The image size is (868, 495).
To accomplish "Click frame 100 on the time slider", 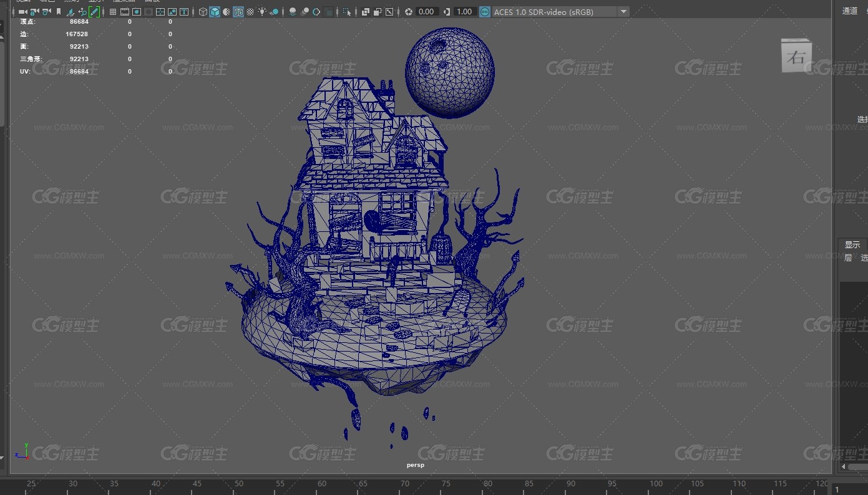I will coord(656,484).
